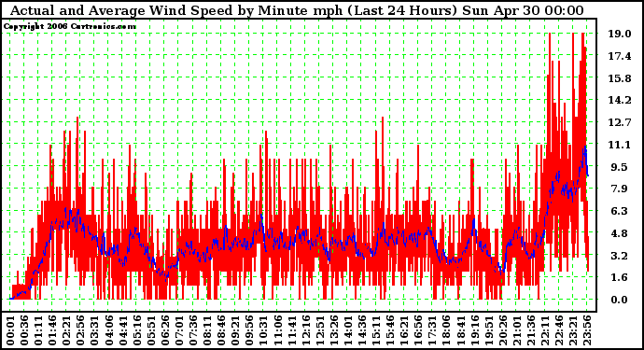Click the 23:56 time label
Image resolution: width=644 pixels, height=350 pixels.
pos(587,330)
